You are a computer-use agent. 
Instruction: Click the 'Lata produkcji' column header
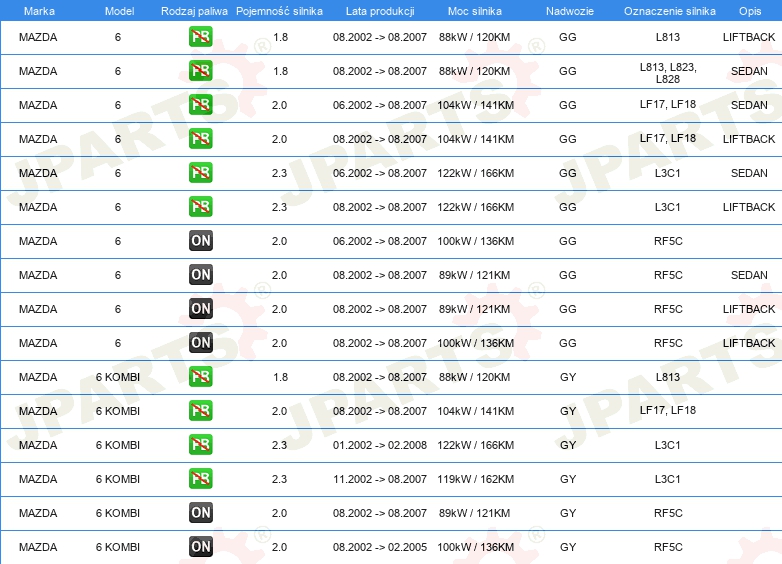click(x=379, y=10)
